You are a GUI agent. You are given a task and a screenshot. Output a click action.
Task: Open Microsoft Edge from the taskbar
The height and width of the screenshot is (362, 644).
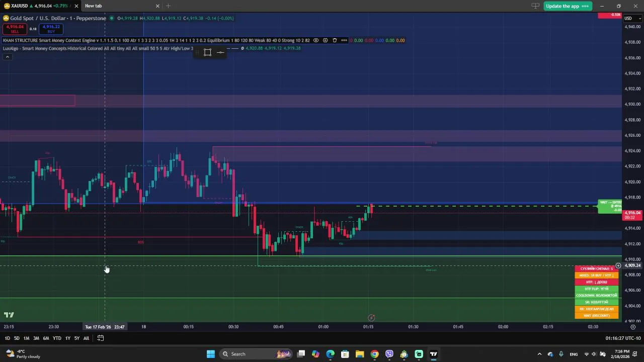click(x=330, y=354)
